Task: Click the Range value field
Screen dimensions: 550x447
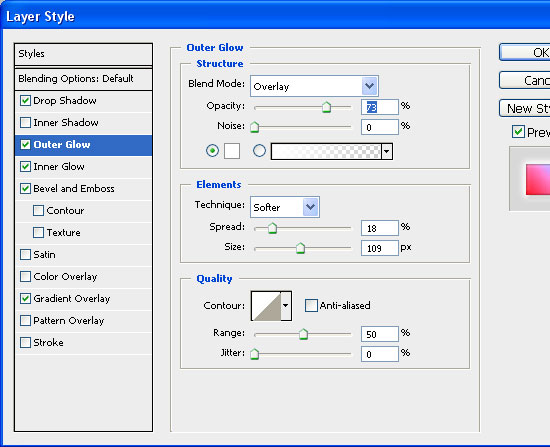Action: point(380,334)
